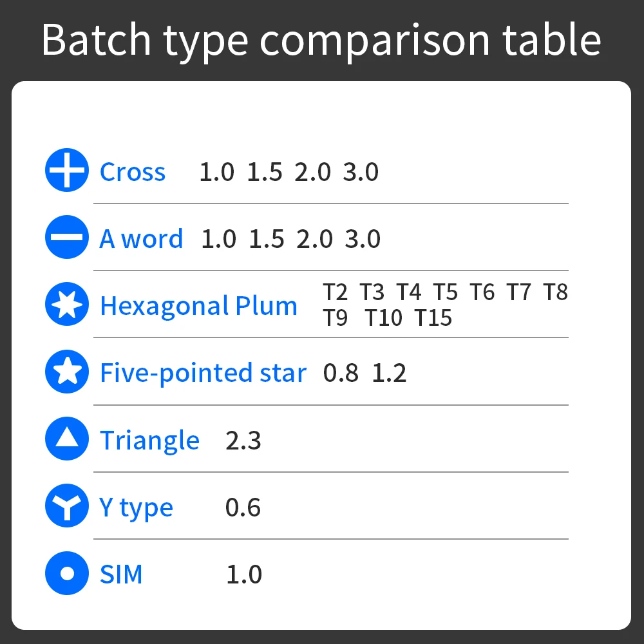Click the Y type 0.6 value
This screenshot has height=644, width=644.
pos(243,508)
